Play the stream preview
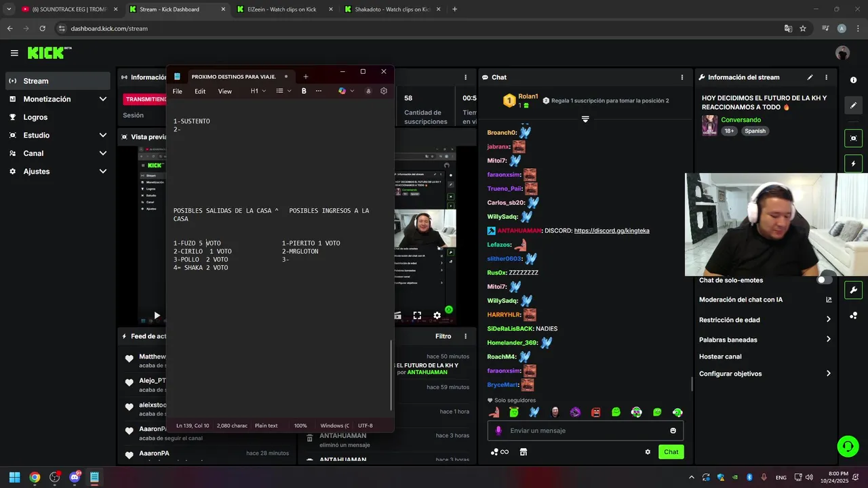 [157, 315]
